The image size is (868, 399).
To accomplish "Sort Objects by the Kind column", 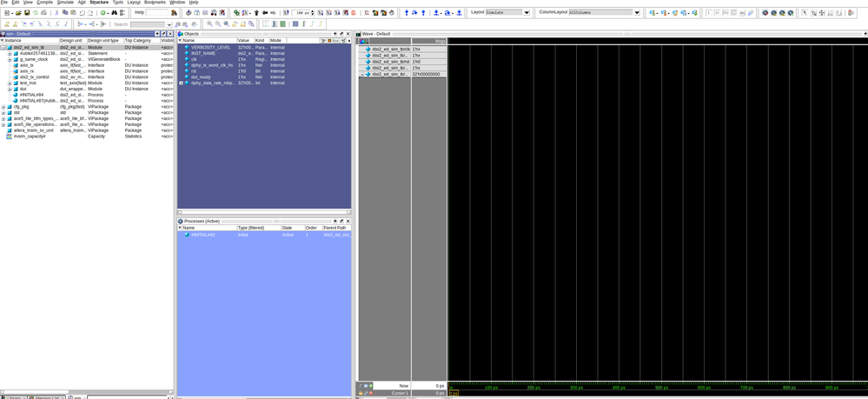I will [262, 41].
